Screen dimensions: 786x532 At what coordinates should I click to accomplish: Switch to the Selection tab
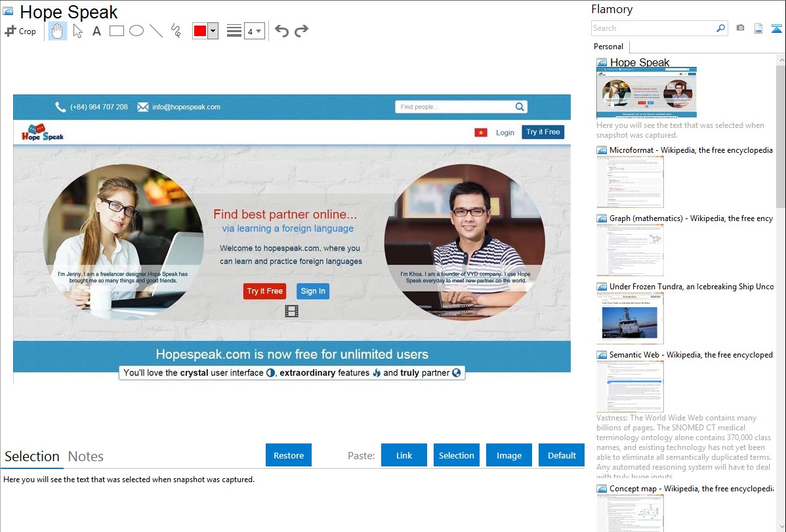pyautogui.click(x=32, y=457)
